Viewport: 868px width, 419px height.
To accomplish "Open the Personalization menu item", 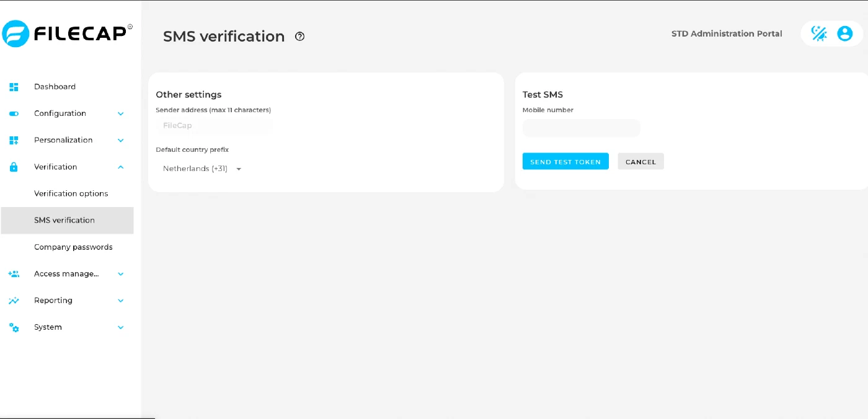I will click(67, 140).
